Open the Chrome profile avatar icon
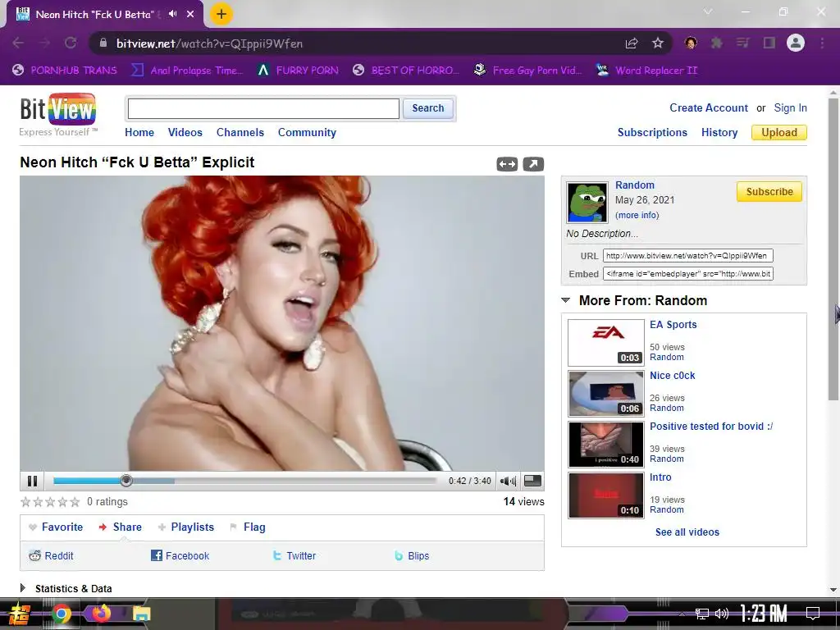 (x=796, y=43)
